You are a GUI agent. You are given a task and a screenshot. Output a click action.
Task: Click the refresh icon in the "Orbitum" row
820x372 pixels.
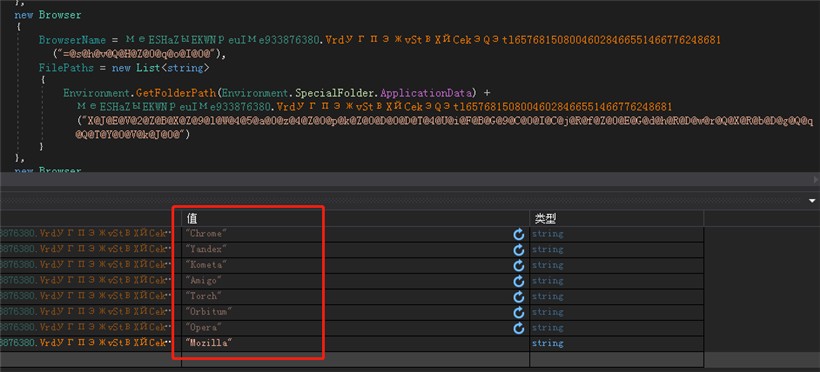coord(519,312)
